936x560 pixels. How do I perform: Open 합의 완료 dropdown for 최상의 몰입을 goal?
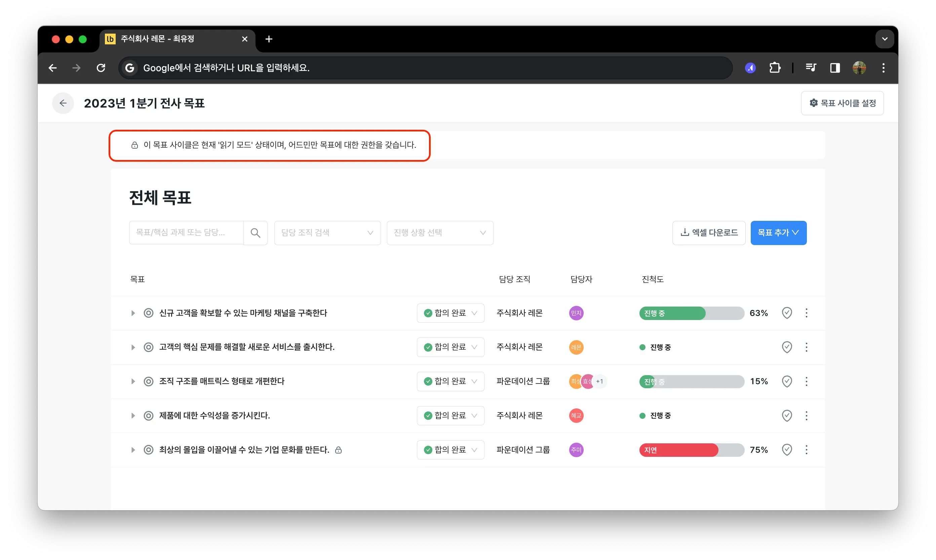[x=451, y=449]
